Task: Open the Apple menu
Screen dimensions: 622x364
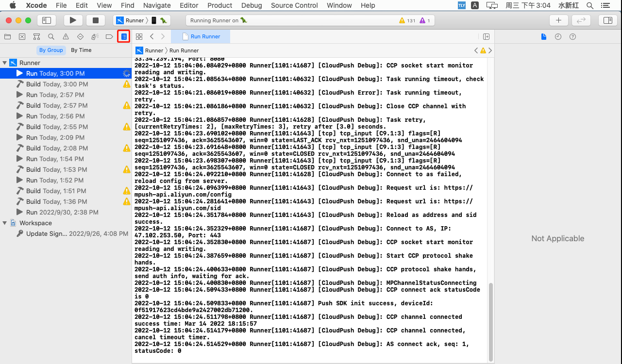Action: (x=13, y=5)
